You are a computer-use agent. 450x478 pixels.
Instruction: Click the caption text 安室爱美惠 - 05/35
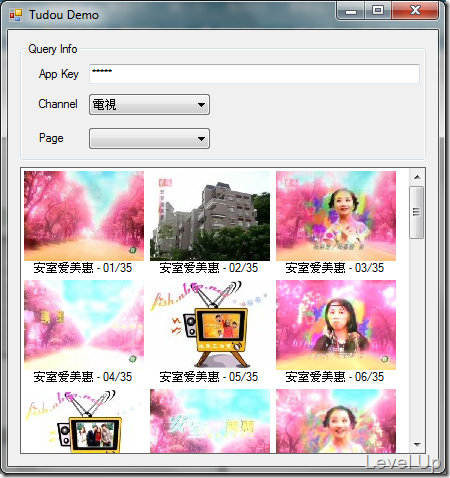tap(209, 377)
